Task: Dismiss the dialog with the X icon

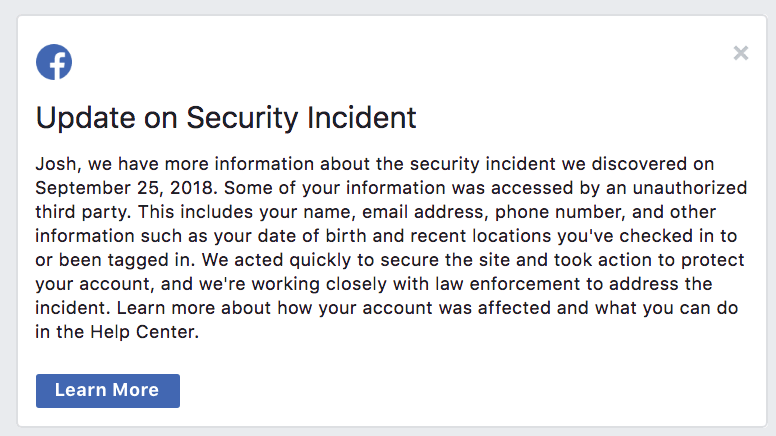Action: click(x=741, y=53)
